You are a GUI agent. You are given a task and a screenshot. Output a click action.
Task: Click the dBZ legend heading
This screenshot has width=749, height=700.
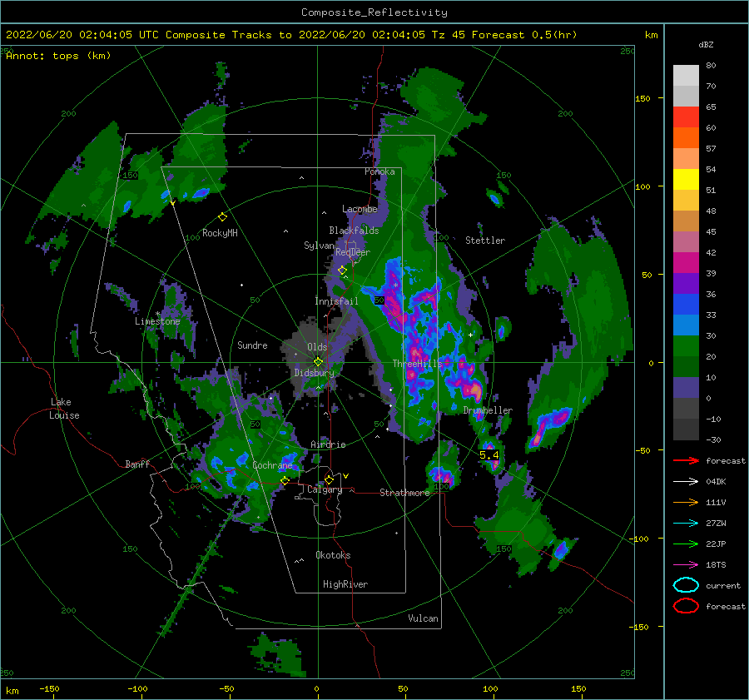click(706, 45)
